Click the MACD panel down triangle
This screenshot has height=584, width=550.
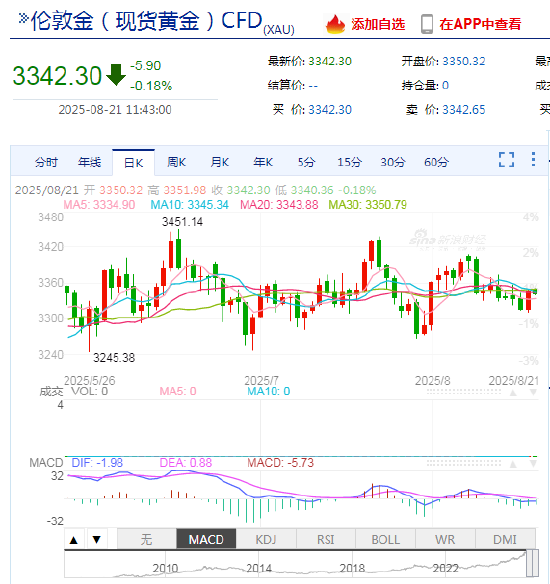[533, 464]
